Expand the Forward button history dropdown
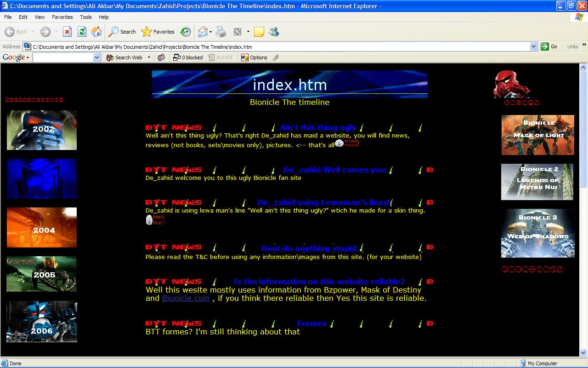Screen dimensions: 588x368 pos(56,32)
